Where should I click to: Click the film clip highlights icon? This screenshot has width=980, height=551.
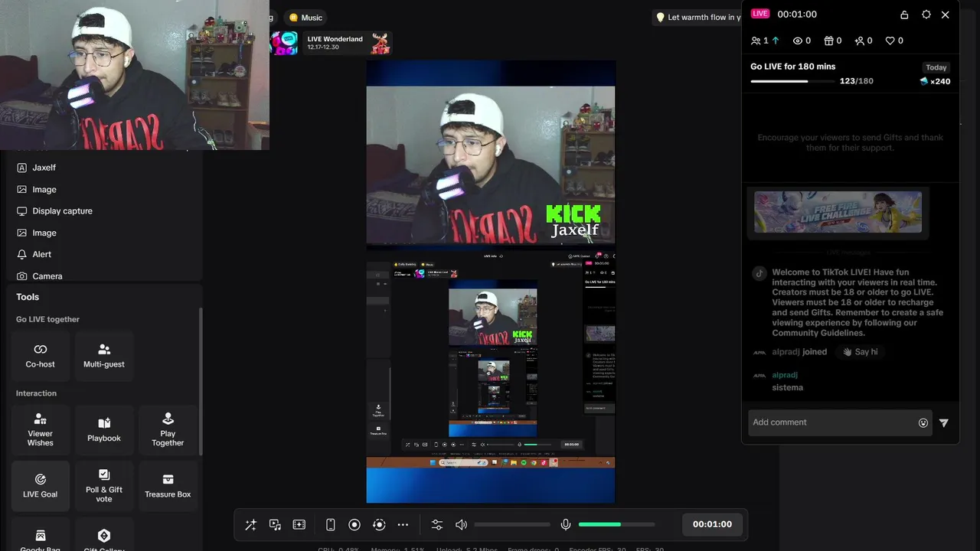pos(299,525)
